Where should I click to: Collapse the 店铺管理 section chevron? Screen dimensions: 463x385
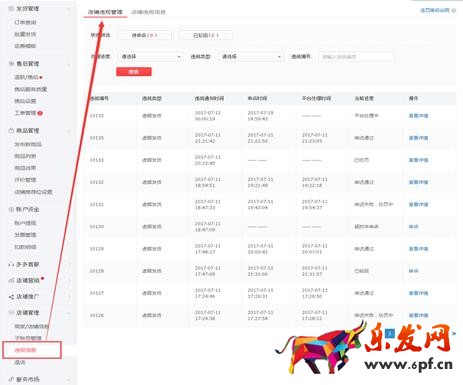coord(69,313)
